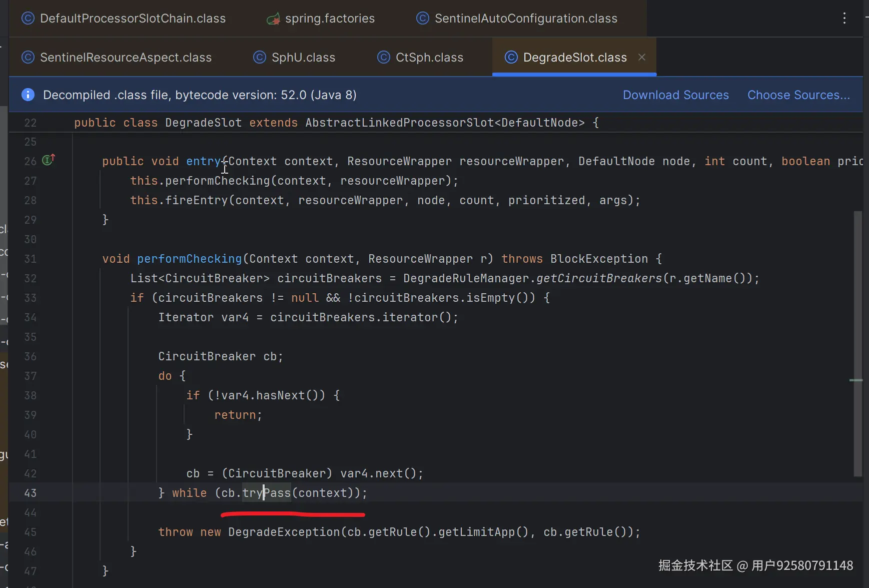Switch to the spring.factories tab
Viewport: 869px width, 588px height.
(321, 19)
